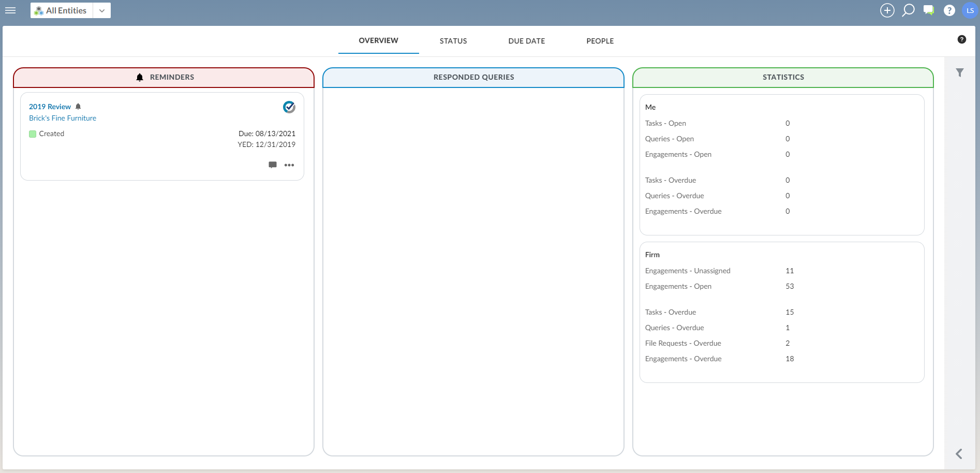980x473 pixels.
Task: Open the 2019 Review engagement link
Action: click(50, 107)
